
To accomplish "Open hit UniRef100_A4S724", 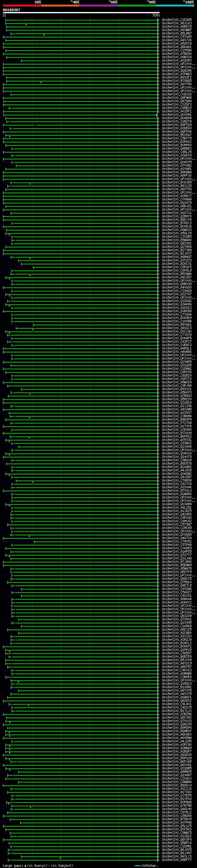I will tap(176, 40).
